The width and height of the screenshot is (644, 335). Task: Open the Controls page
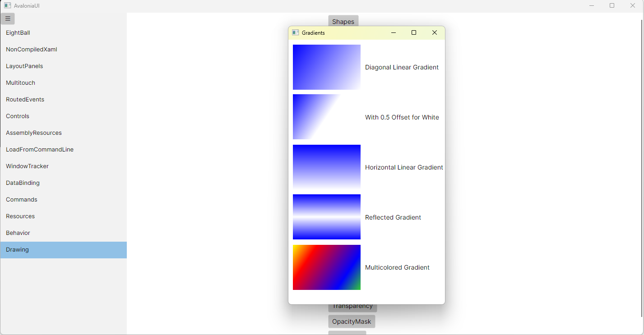tap(64, 116)
